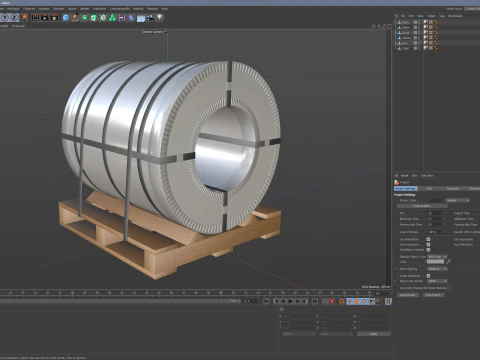This screenshot has width=480, height=360.
Task: Click the Spline Pen tool icon
Action: pyautogui.click(x=75, y=17)
